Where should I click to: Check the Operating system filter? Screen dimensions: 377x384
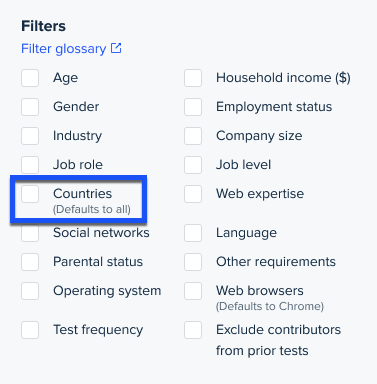point(30,291)
